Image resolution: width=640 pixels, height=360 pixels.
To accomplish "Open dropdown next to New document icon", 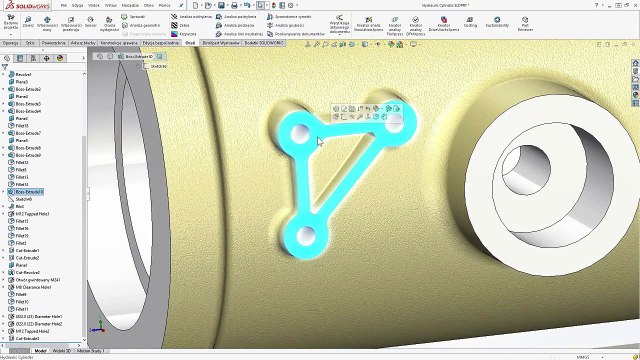I will click(x=201, y=6).
